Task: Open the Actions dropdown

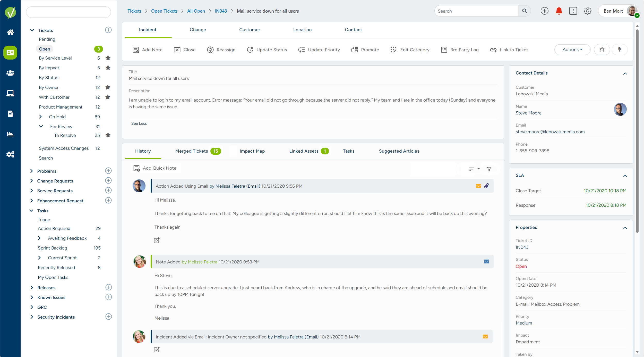Action: 572,49
